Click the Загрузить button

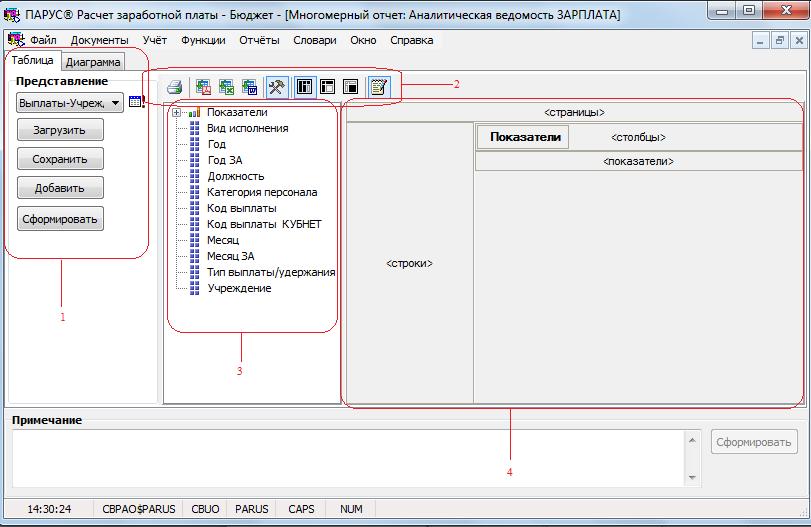(x=60, y=130)
